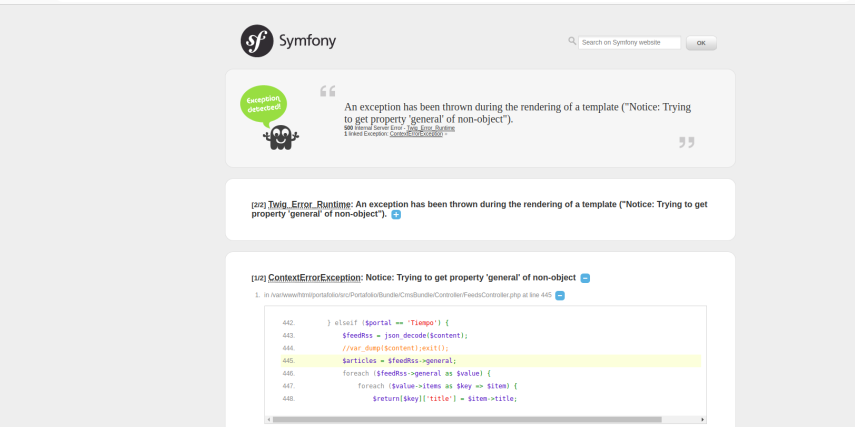Viewport: 855px width, 427px height.
Task: Collapse the FeedsController.php code excerpt
Action: (x=560, y=295)
